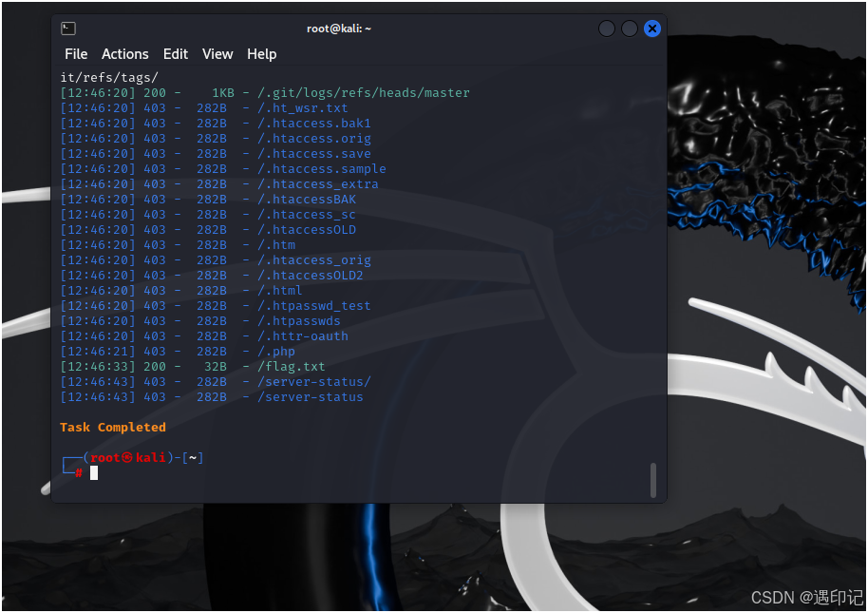Image resolution: width=868 pixels, height=613 pixels.
Task: Click the root㉿kali prompt text
Action: (128, 458)
